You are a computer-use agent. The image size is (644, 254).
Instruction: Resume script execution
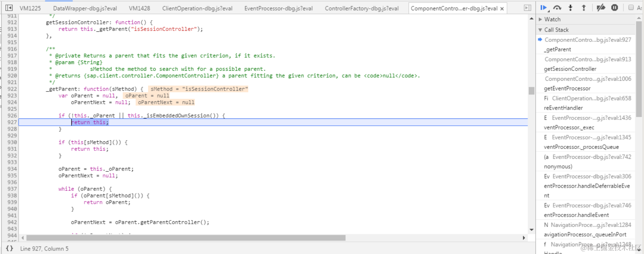(544, 8)
